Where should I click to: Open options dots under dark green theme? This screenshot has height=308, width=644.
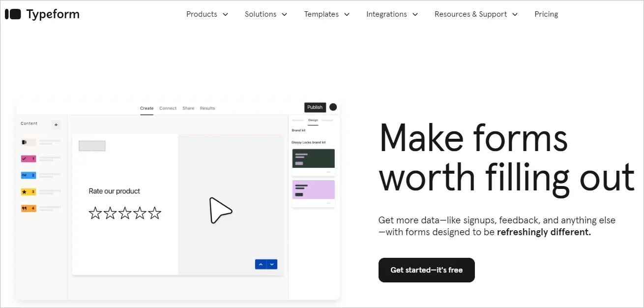(x=329, y=172)
